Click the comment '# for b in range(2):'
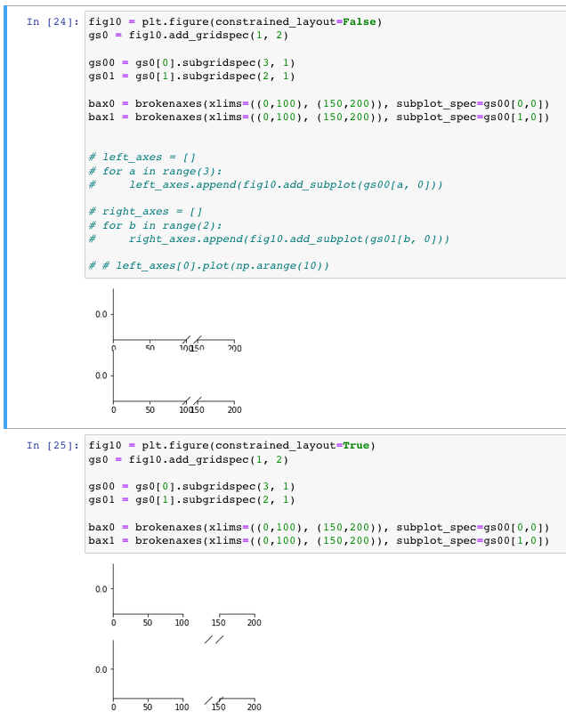 [x=155, y=226]
